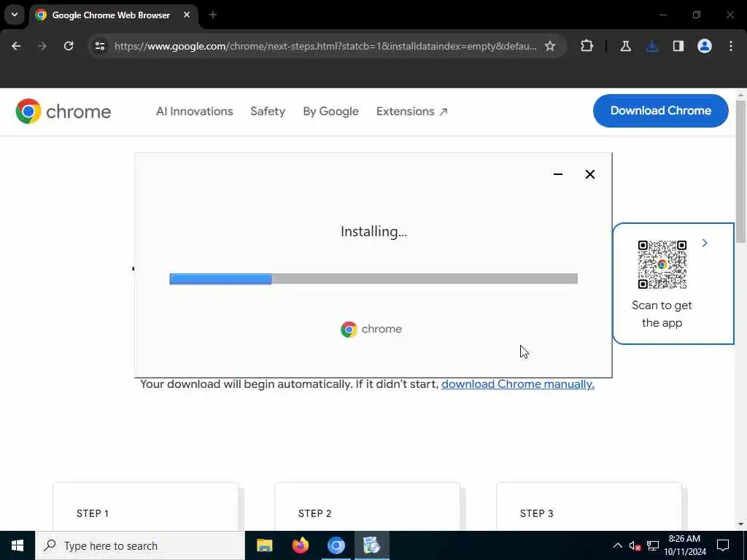Open Extensions external link
The width and height of the screenshot is (747, 560).
tap(411, 112)
